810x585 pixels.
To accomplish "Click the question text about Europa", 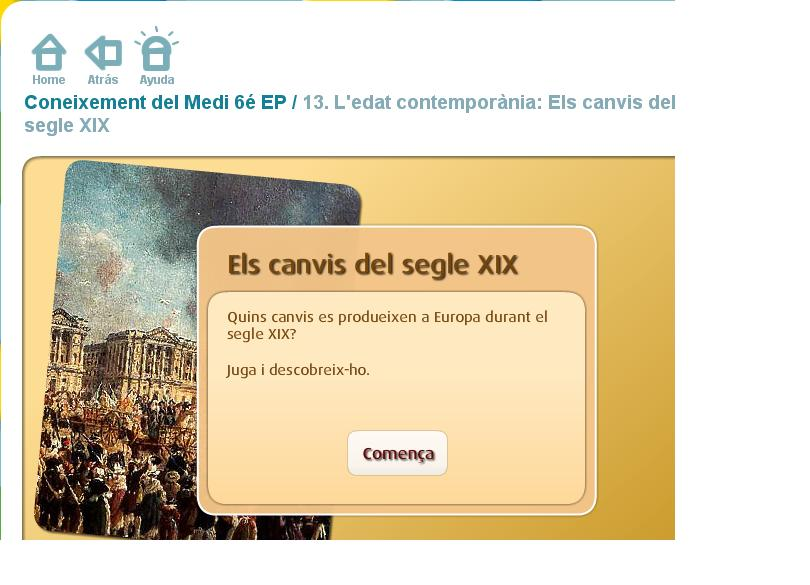I will pyautogui.click(x=387, y=325).
